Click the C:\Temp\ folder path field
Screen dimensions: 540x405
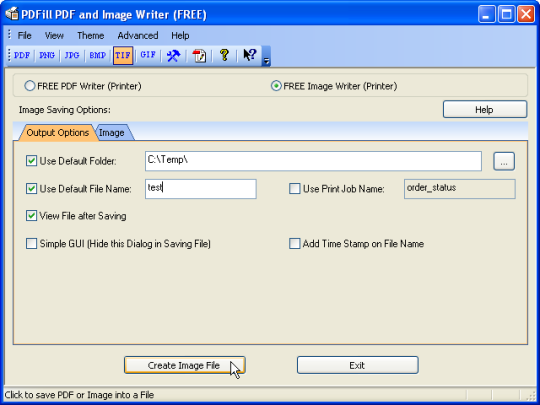313,161
